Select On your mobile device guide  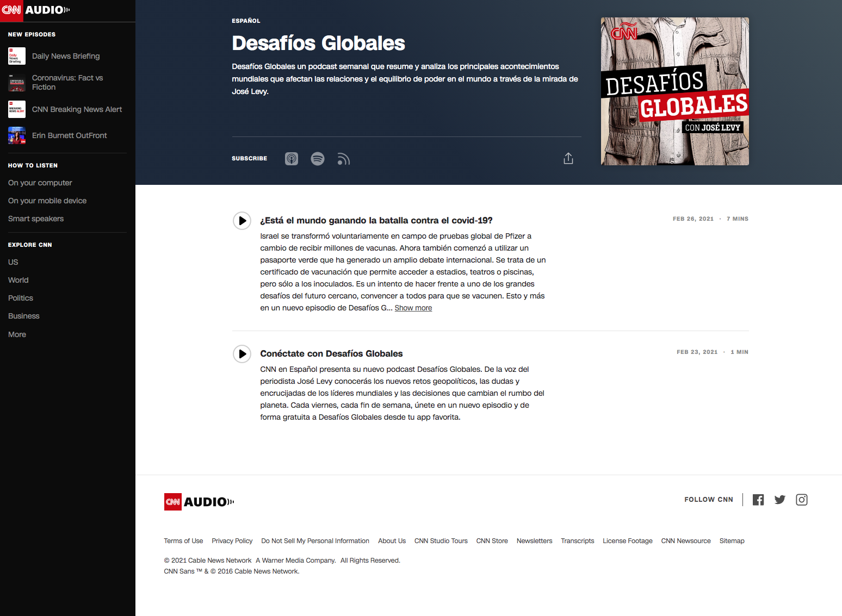pyautogui.click(x=47, y=201)
